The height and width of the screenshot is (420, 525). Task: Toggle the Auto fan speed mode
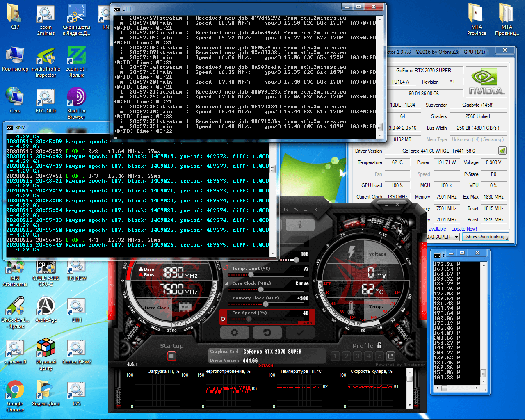click(307, 323)
